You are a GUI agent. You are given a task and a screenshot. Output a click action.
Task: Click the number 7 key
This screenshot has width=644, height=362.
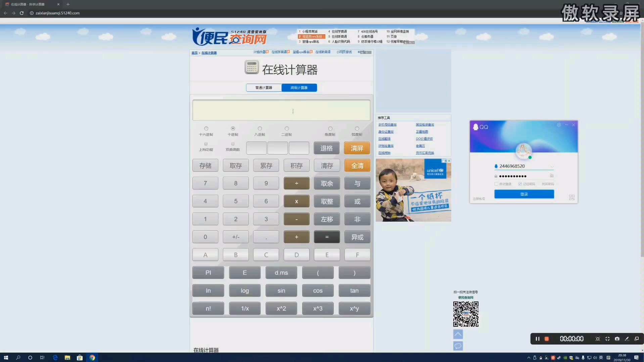(205, 183)
